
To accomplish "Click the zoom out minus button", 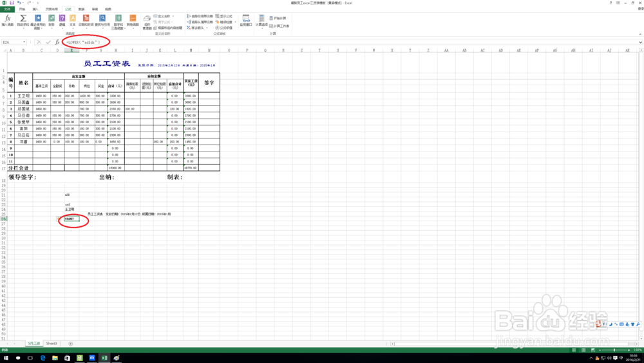I will pyautogui.click(x=600, y=350).
